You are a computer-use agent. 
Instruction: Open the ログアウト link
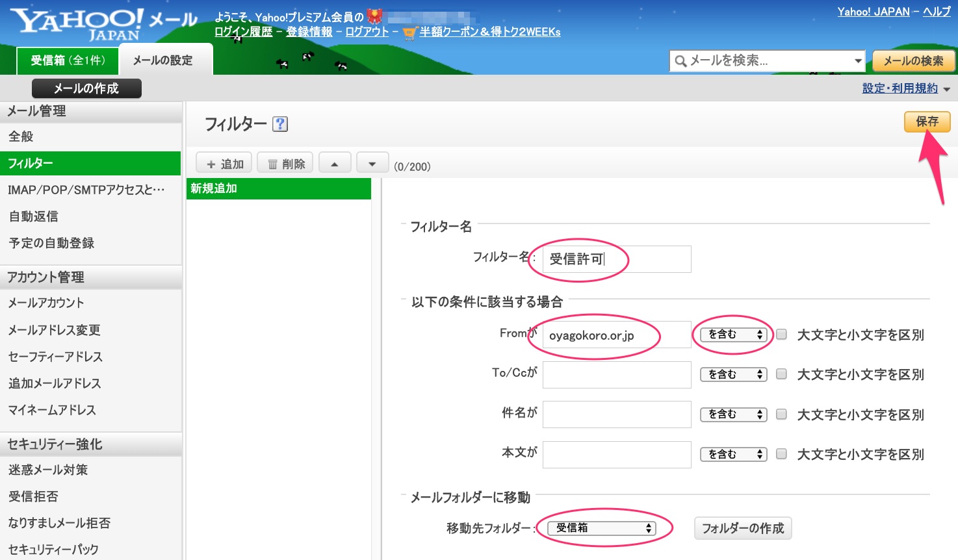(367, 32)
